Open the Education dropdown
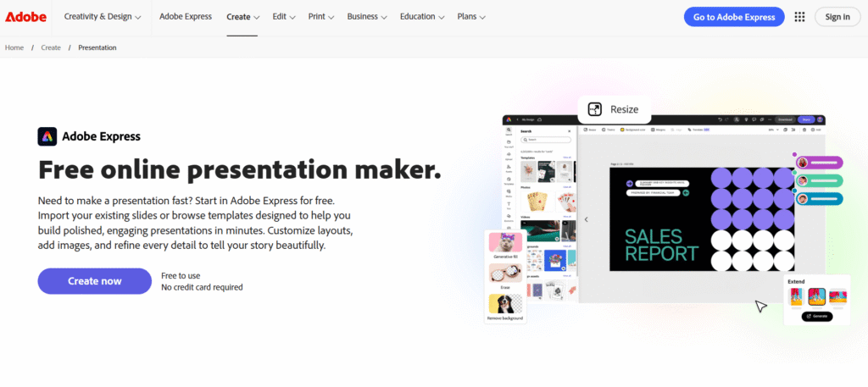The width and height of the screenshot is (868, 387). pyautogui.click(x=422, y=17)
